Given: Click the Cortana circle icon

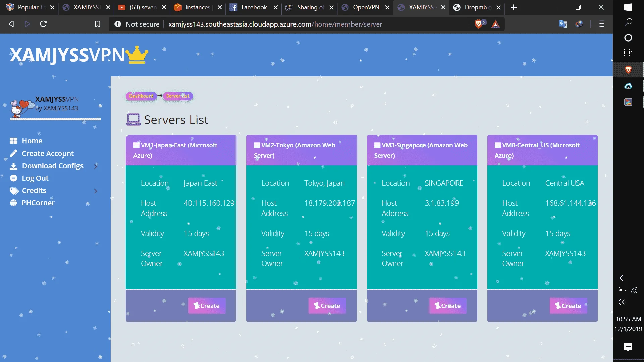Looking at the screenshot, I should click(x=628, y=38).
